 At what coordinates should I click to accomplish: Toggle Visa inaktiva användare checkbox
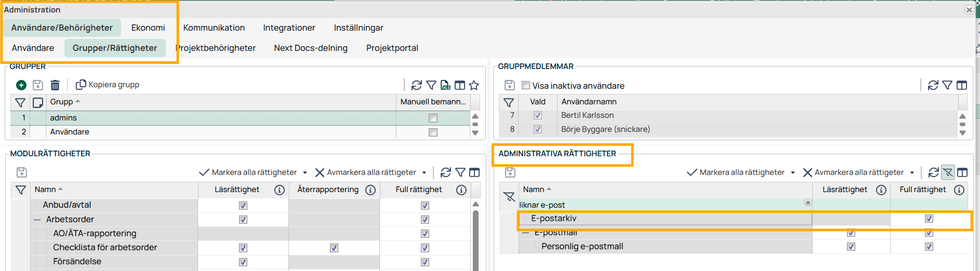point(526,85)
